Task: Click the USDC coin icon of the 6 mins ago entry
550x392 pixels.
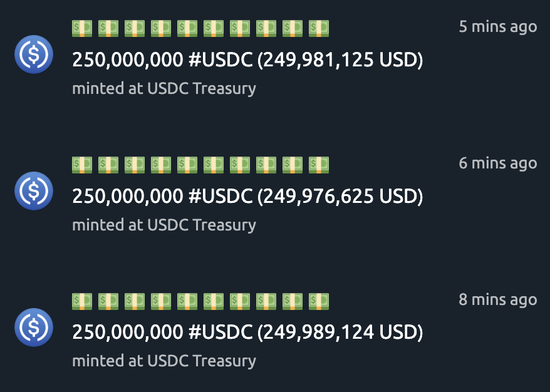Action: [34, 191]
